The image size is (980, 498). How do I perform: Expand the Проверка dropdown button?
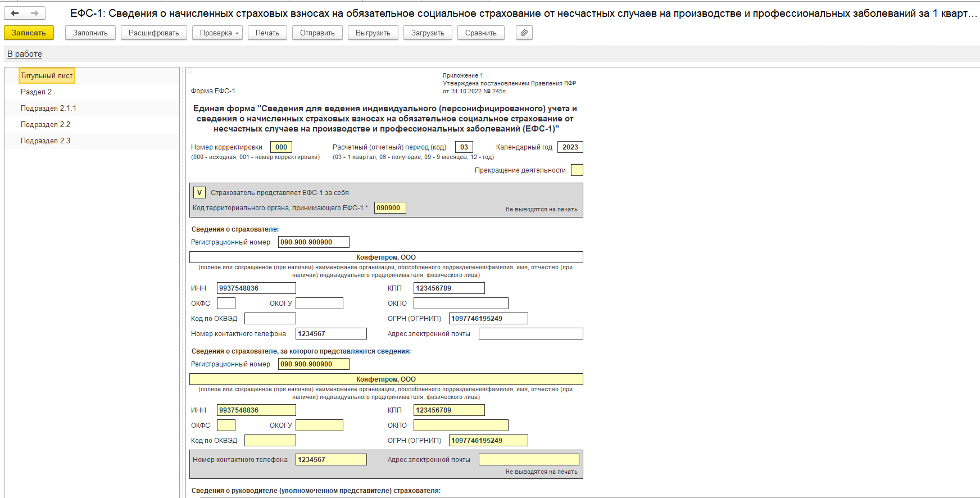[217, 33]
